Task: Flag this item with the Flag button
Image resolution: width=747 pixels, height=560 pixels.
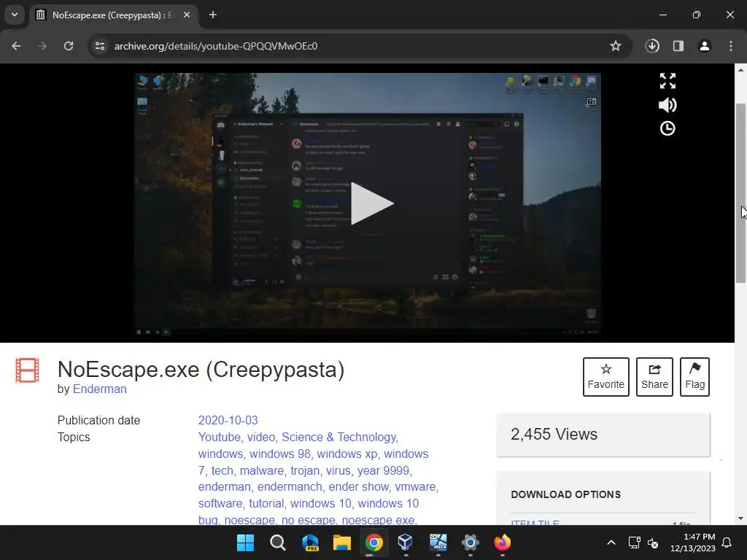Action: click(694, 377)
